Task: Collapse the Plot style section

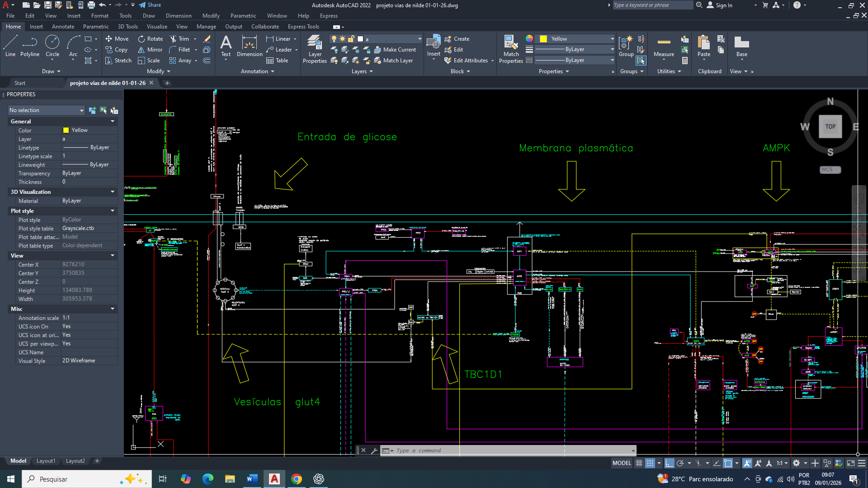Action: pos(113,211)
